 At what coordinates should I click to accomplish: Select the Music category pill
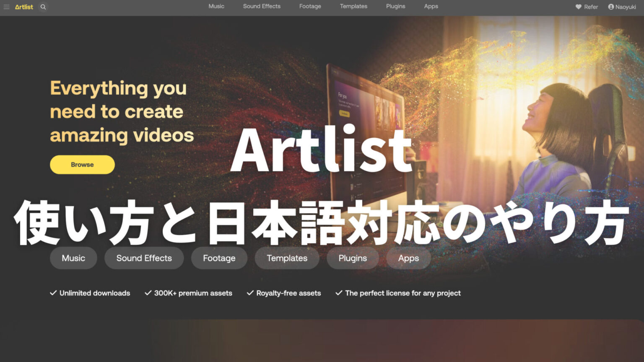(x=73, y=258)
